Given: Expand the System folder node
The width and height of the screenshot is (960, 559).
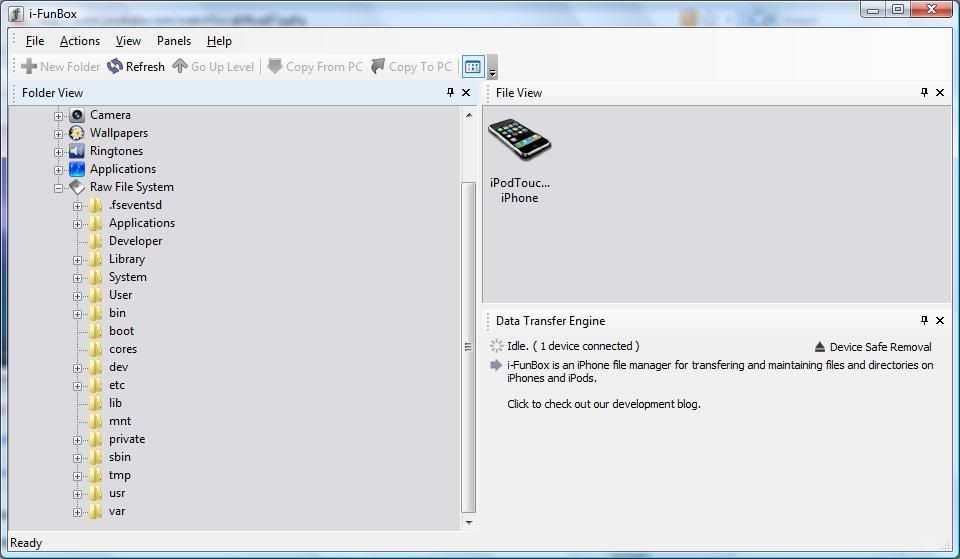Looking at the screenshot, I should [77, 278].
